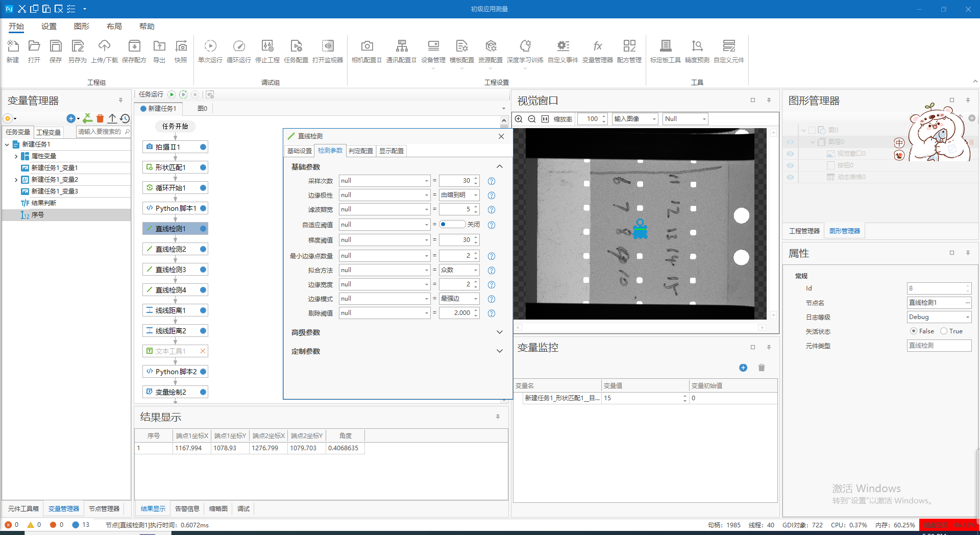Save project using 保存 icon
This screenshot has width=980, height=535.
[x=56, y=51]
